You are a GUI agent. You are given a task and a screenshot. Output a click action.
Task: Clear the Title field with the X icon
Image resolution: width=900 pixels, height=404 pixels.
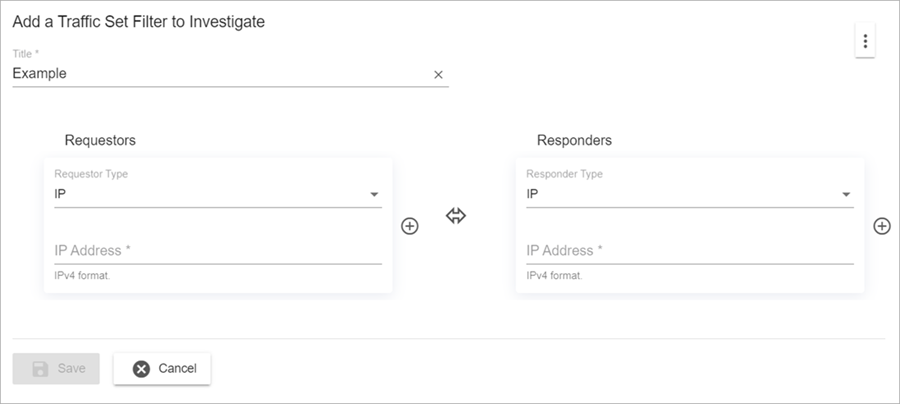point(438,74)
